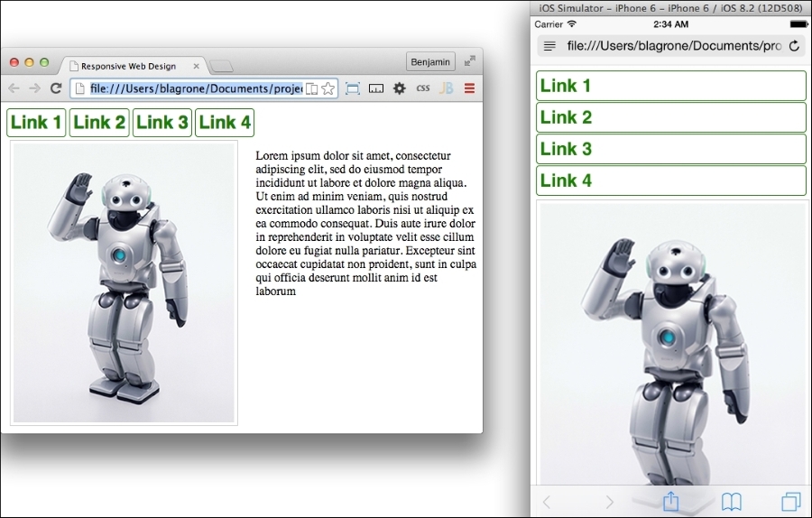This screenshot has width=812, height=518.
Task: Click Link 4 in the Chrome page
Action: (225, 123)
